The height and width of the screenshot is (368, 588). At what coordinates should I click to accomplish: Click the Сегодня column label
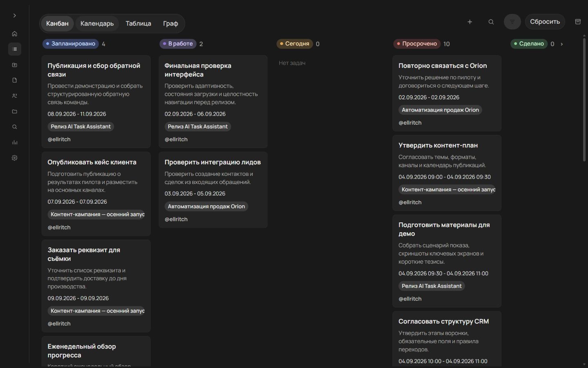click(294, 44)
